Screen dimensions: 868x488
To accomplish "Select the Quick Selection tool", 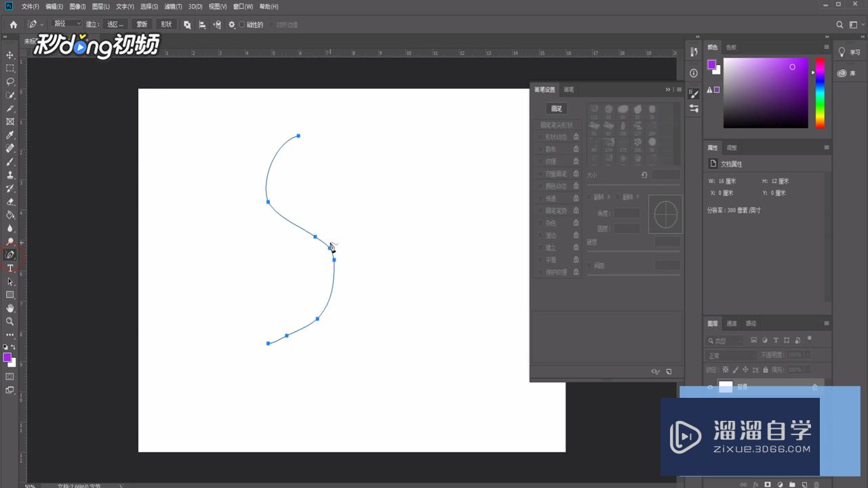I will pyautogui.click(x=10, y=95).
